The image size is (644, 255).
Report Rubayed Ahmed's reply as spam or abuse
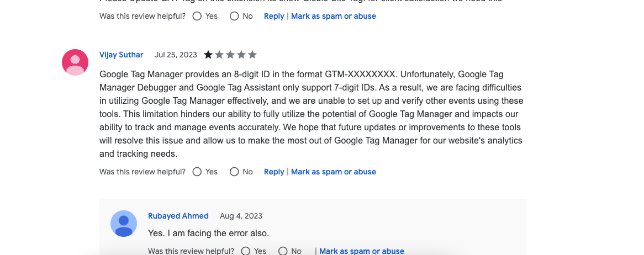coord(361,251)
